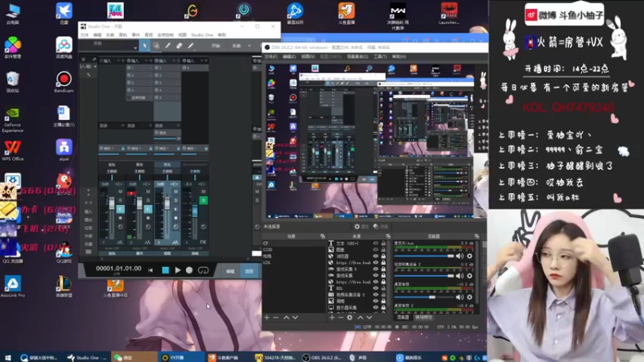
Task: Toggle input monitor on mixer channel 1
Action: coord(120,209)
